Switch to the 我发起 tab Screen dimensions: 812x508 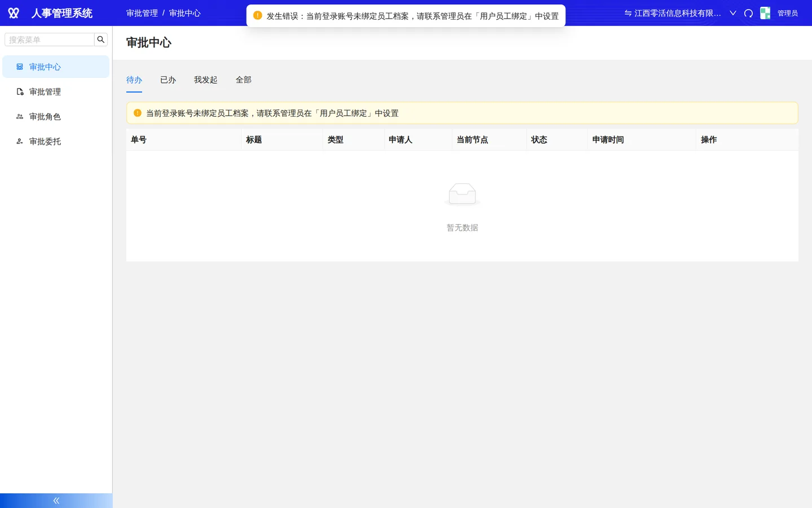pyautogui.click(x=206, y=80)
